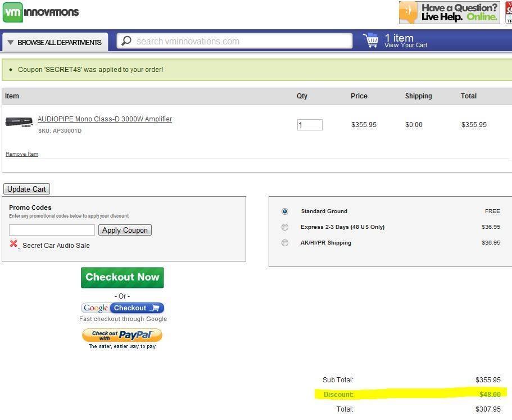512x420 pixels.
Task: Click the VM Innovations logo
Action: click(41, 12)
